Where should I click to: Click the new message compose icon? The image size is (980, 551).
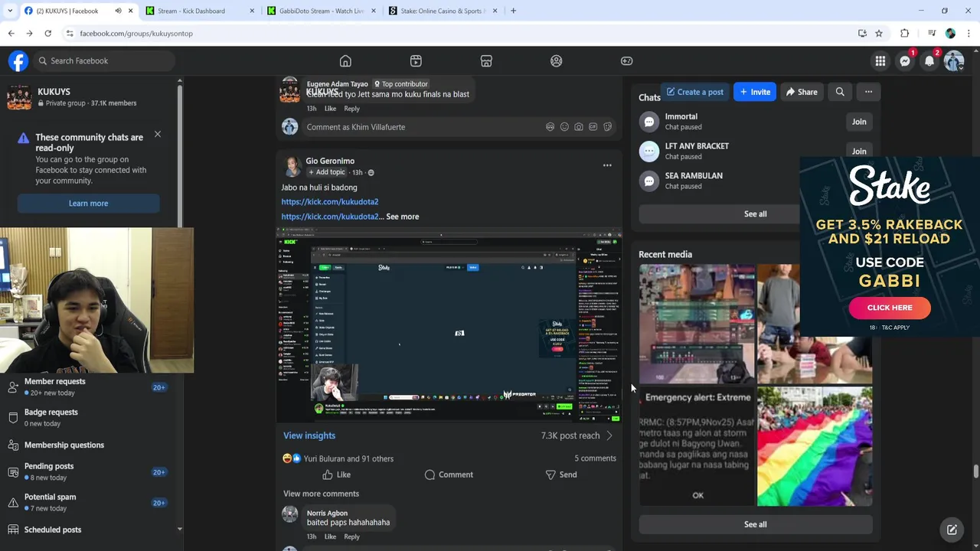point(952,530)
